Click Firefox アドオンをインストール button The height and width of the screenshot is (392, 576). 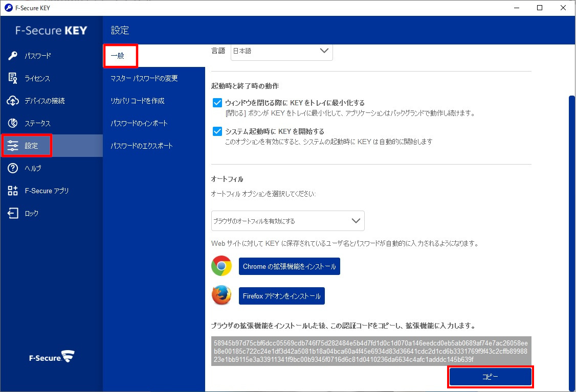click(281, 296)
